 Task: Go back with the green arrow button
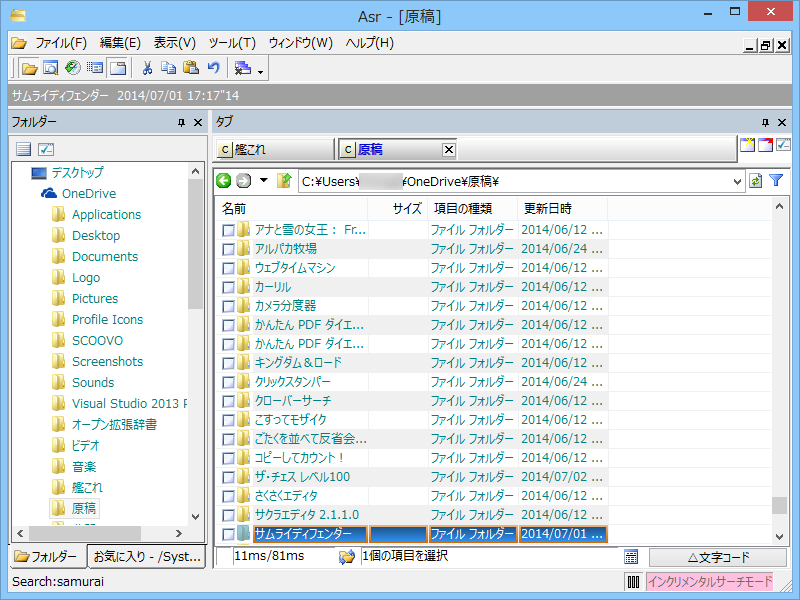point(223,181)
